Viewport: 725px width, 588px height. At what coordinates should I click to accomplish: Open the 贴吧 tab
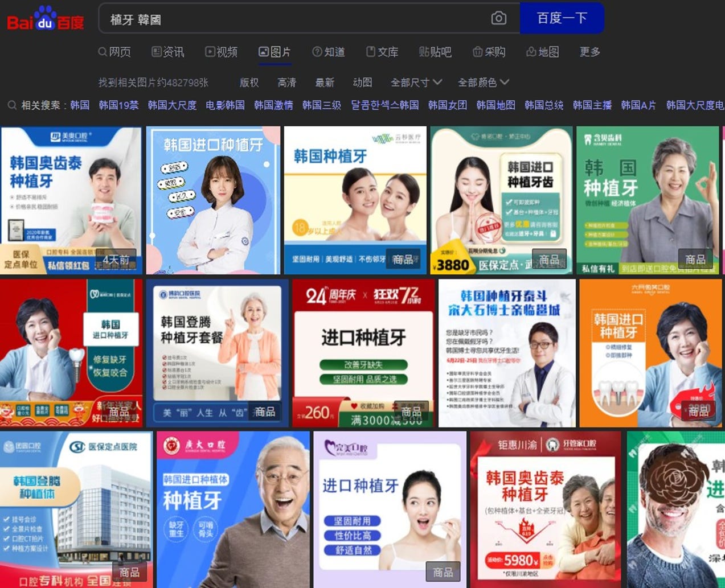(x=435, y=52)
